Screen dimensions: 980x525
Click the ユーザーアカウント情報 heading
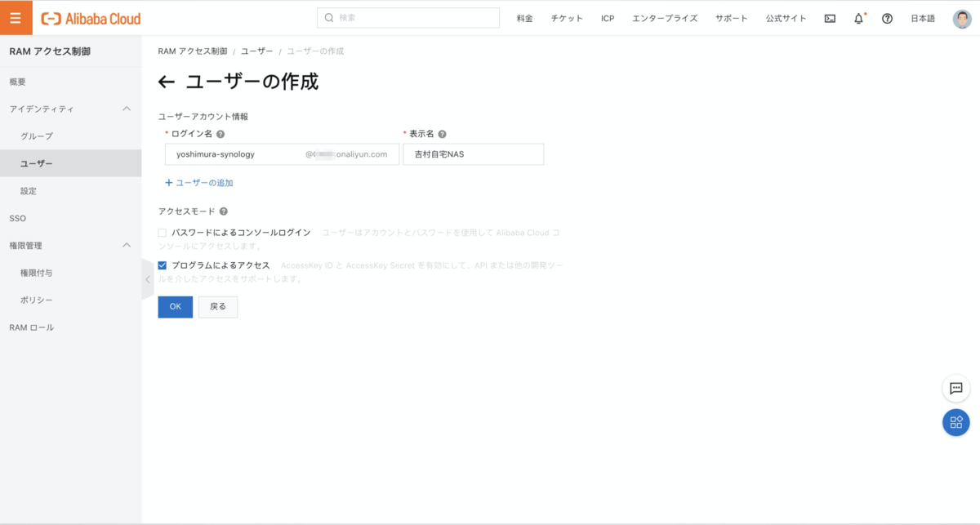coord(203,117)
